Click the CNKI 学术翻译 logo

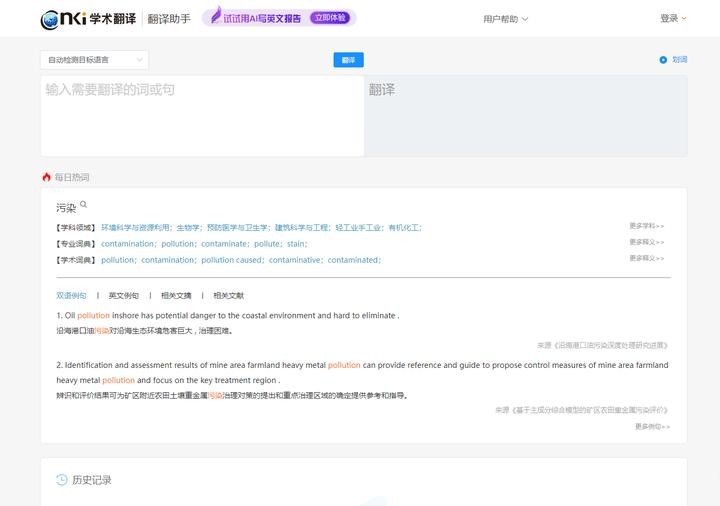click(x=87, y=19)
